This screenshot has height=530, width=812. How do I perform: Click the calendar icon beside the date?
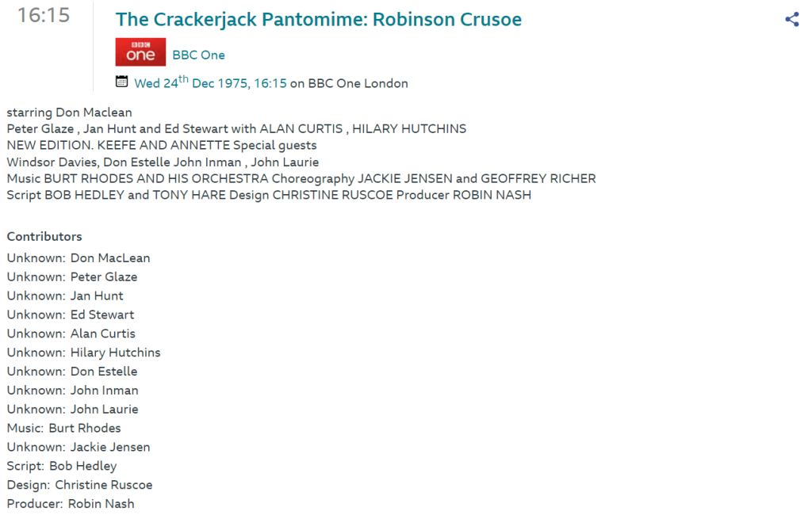tap(121, 81)
